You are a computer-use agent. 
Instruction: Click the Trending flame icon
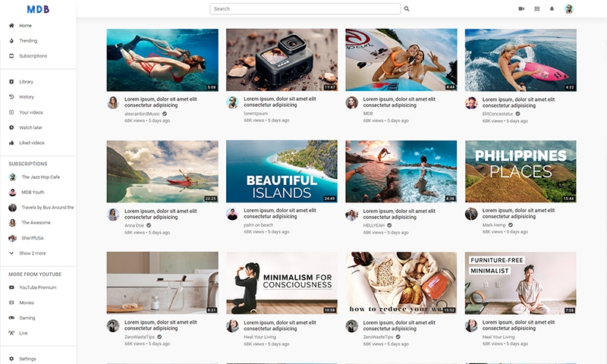[x=11, y=41]
